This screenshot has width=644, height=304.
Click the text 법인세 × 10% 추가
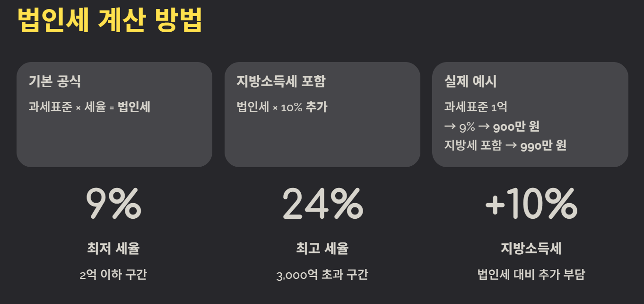click(282, 107)
